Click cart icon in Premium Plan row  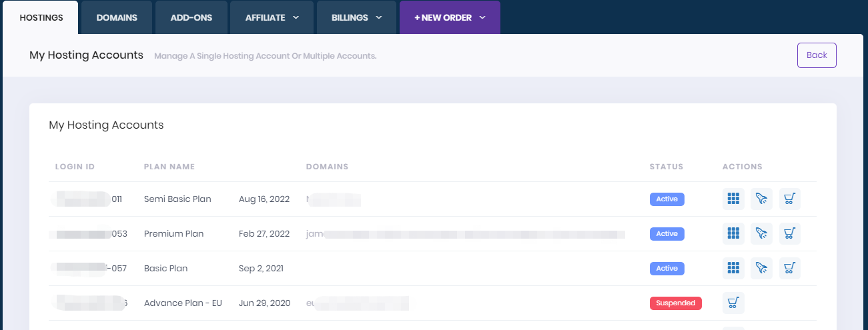point(789,233)
